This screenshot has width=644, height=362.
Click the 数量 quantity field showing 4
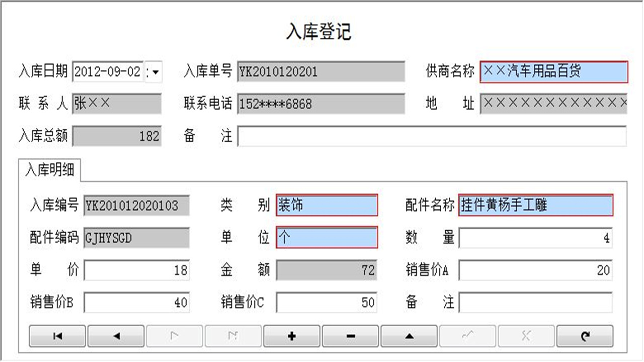coord(536,237)
